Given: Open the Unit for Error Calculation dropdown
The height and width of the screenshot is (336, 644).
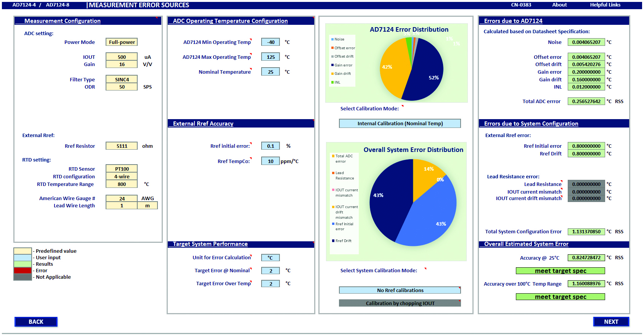Looking at the screenshot, I should coord(270,258).
